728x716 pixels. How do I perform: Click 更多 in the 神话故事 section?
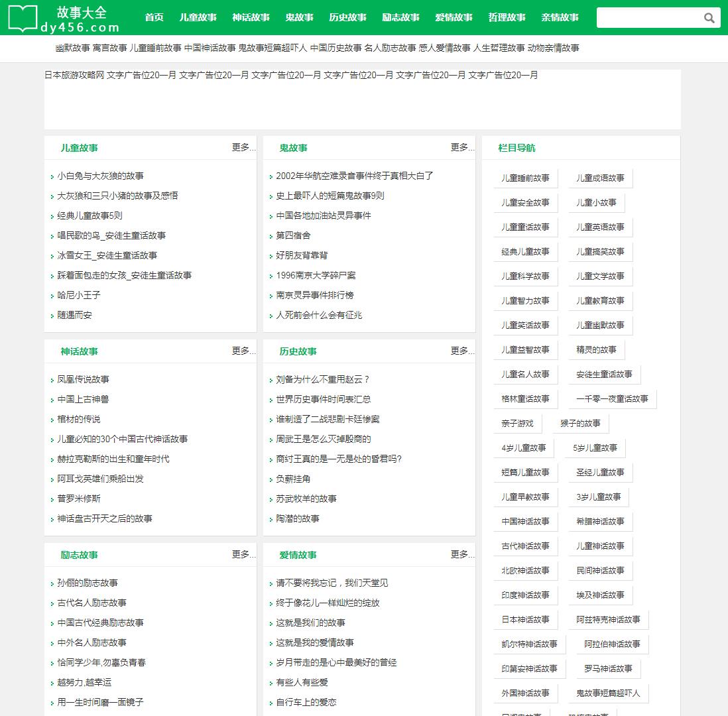tap(244, 351)
